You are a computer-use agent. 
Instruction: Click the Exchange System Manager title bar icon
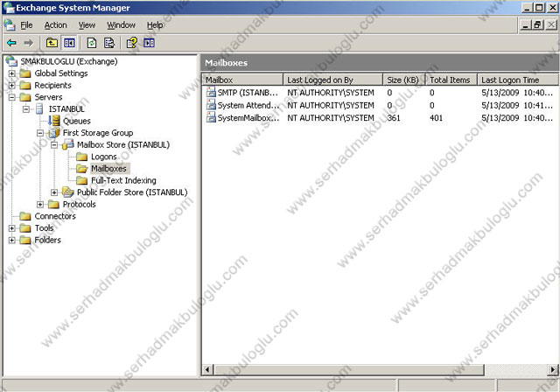tap(9, 8)
